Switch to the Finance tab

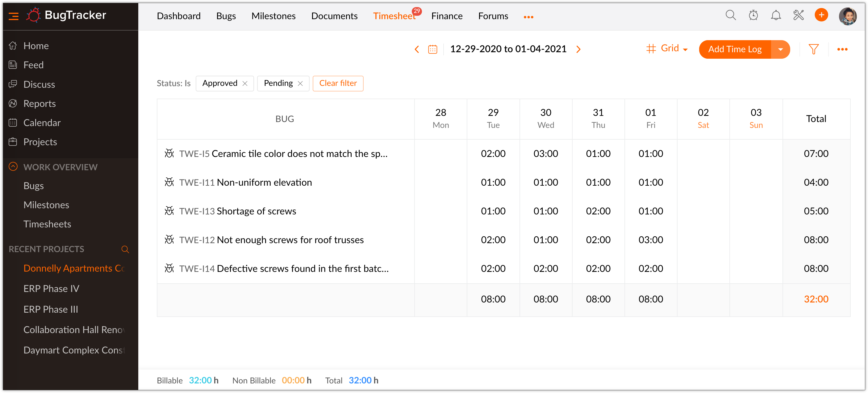pos(446,16)
